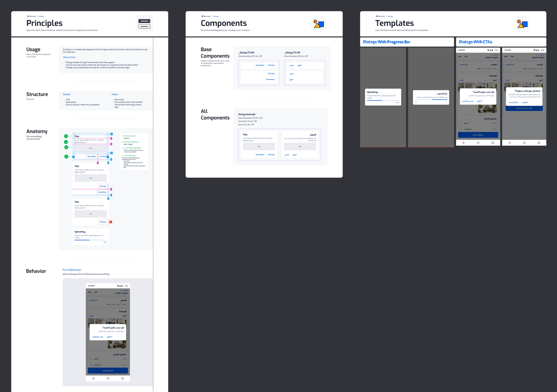Click the chevron between Molecules and Dialogs breadcrumb
The image size is (557, 392).
tap(38, 16)
